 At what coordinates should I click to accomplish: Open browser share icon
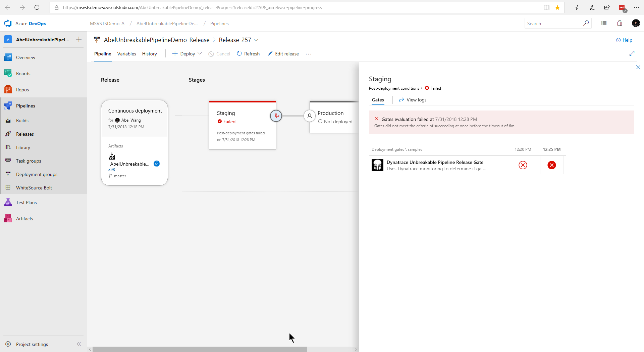coord(607,7)
